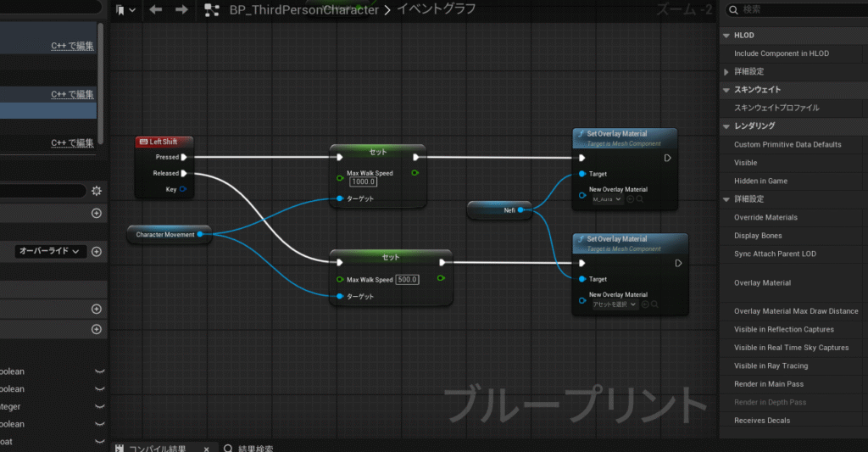Click the search magnifier icon
Screen dimensions: 868x452
733,9
